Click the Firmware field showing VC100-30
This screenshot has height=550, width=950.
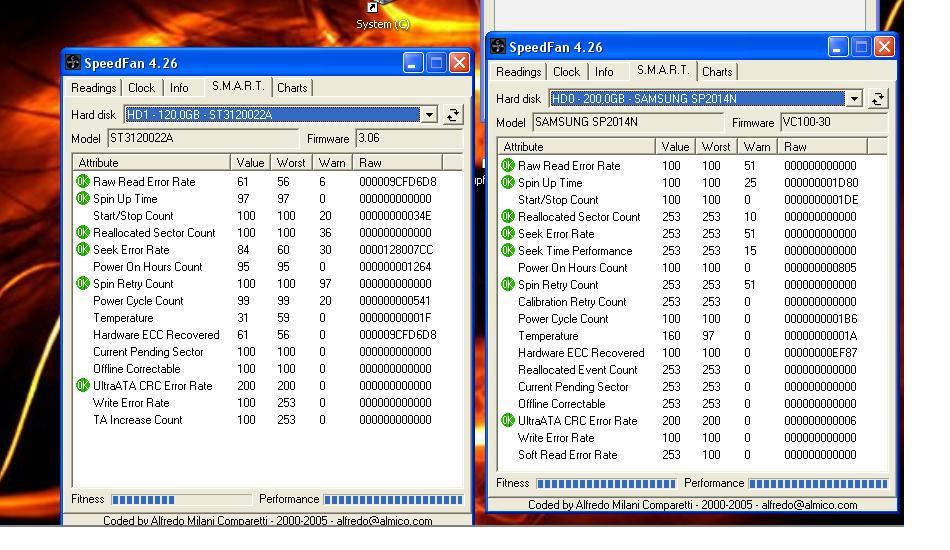tap(834, 122)
